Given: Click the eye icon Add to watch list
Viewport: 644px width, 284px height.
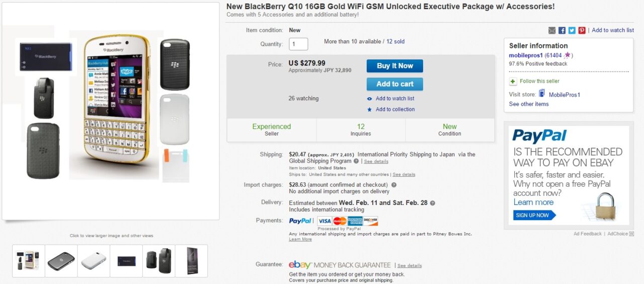Looking at the screenshot, I should coord(370,99).
